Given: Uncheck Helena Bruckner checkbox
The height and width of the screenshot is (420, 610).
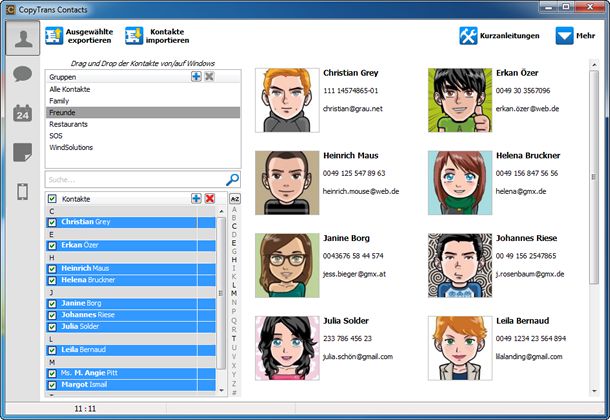Looking at the screenshot, I should [x=52, y=280].
